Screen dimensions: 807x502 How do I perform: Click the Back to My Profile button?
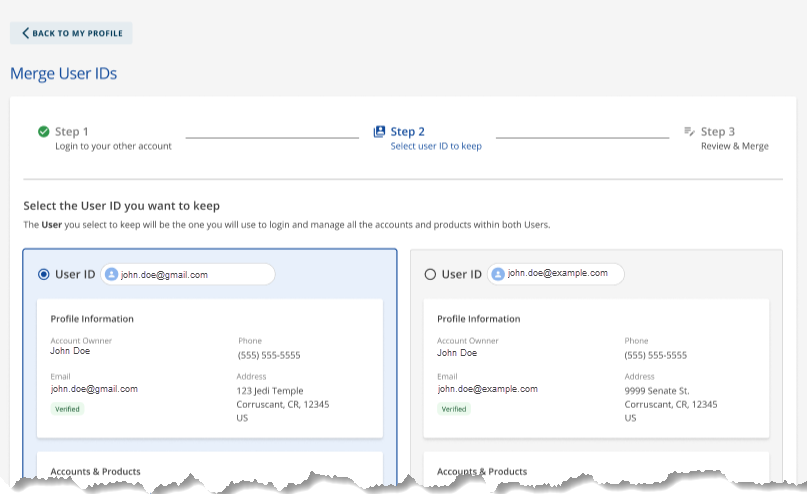tap(71, 33)
